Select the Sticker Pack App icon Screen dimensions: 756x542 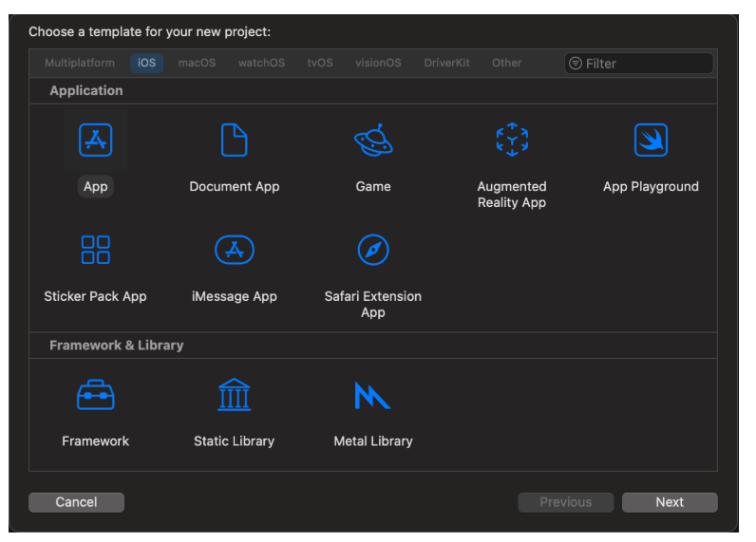(95, 250)
